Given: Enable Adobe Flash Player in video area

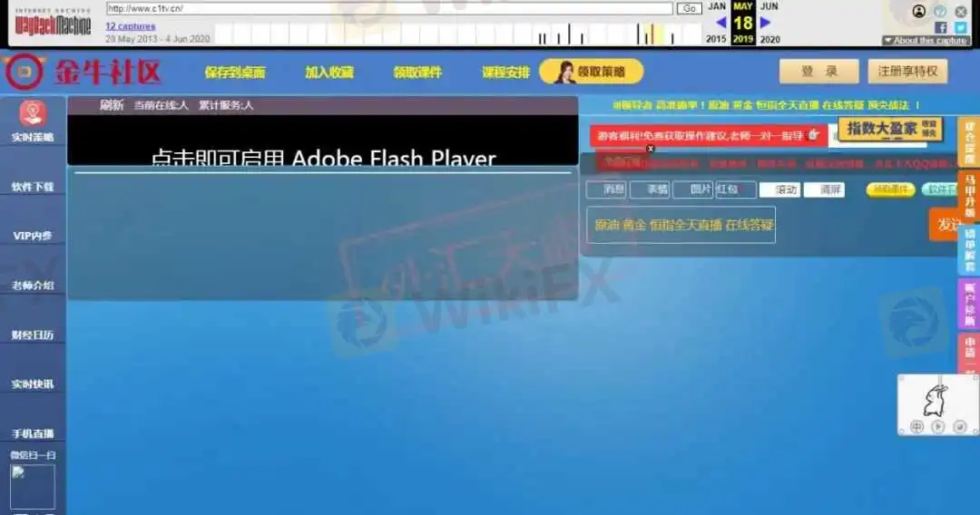Looking at the screenshot, I should point(322,158).
